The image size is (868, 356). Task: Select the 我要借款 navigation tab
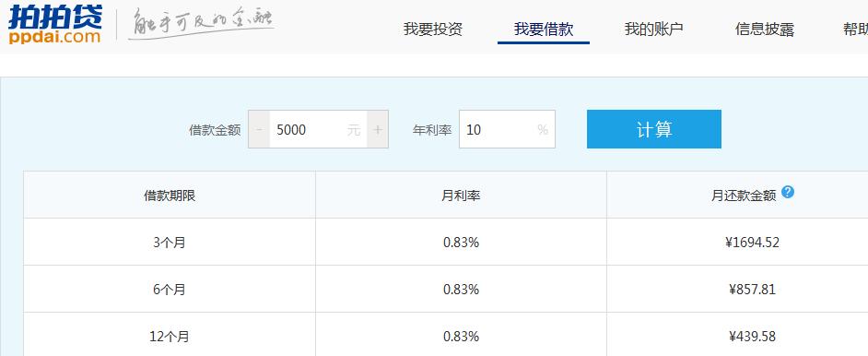[x=544, y=30]
